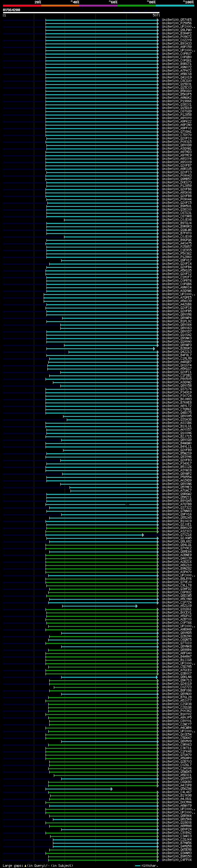Click the purple ~60% identity legend bar
This screenshot has width=197, height=868.
pos(98,6)
